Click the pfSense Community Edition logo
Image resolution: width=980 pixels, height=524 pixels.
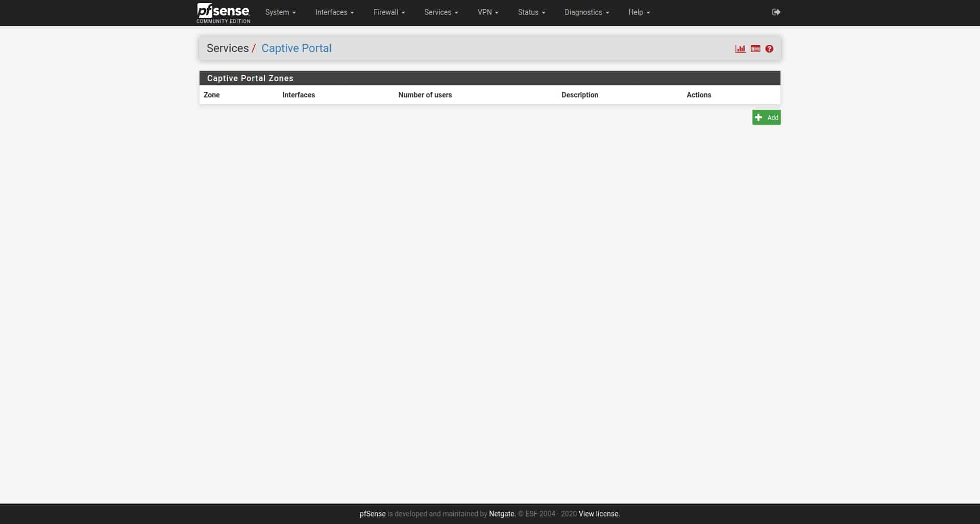click(x=223, y=13)
